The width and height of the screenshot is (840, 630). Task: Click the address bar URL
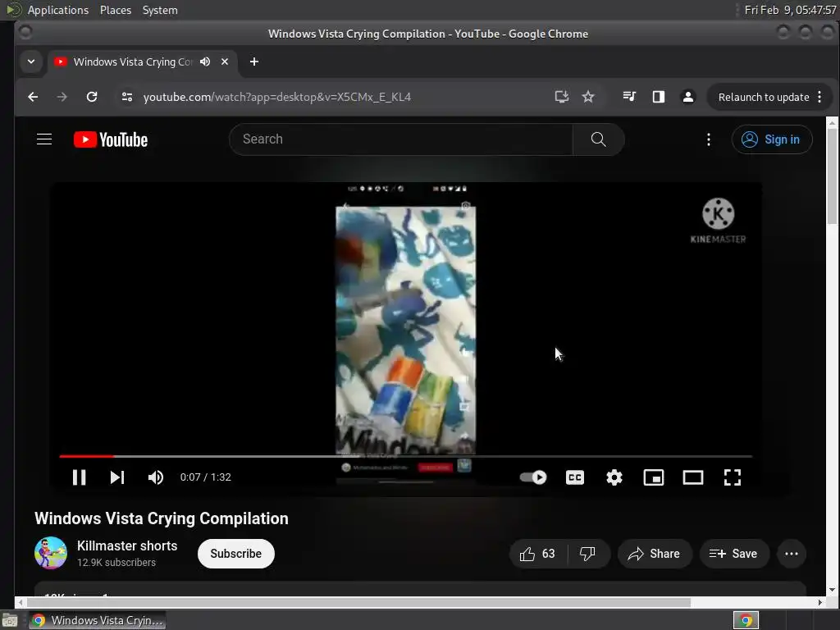click(x=277, y=97)
